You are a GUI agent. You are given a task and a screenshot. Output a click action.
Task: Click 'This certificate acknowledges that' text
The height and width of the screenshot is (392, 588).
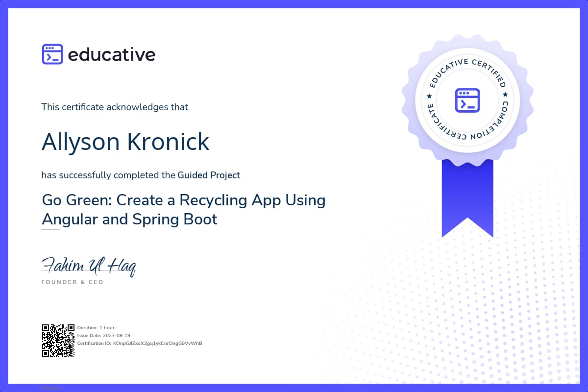pyautogui.click(x=115, y=107)
